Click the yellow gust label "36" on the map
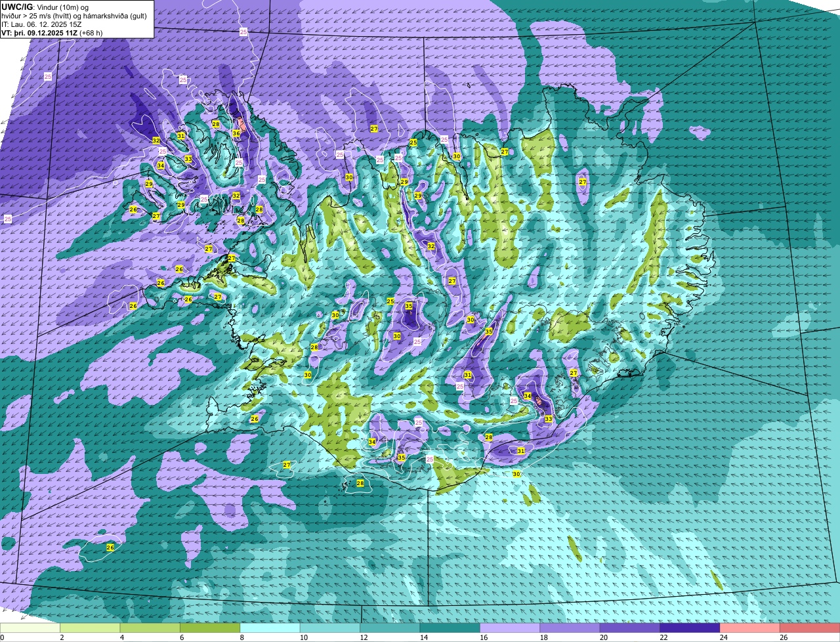Image resolution: width=840 pixels, height=642 pixels. (236, 133)
